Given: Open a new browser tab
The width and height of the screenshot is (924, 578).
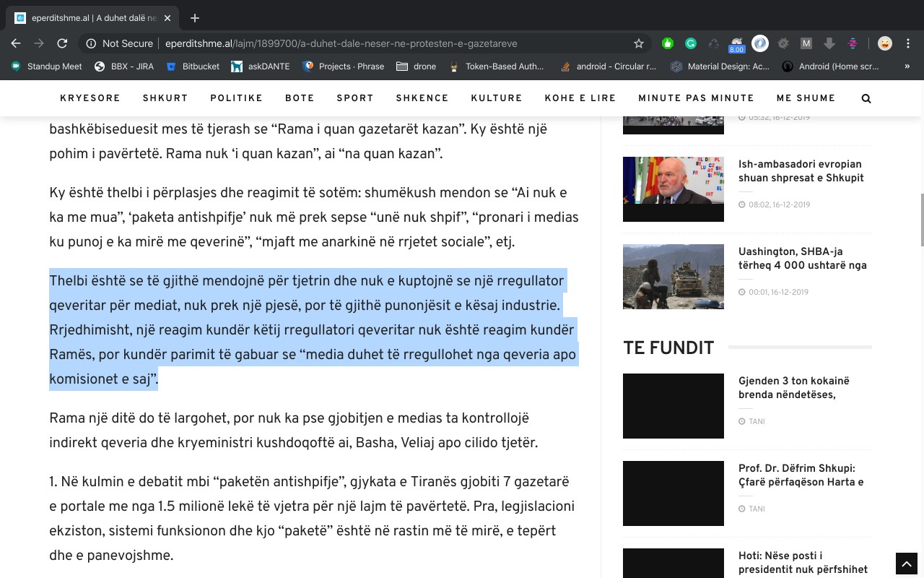Looking at the screenshot, I should pyautogui.click(x=194, y=18).
